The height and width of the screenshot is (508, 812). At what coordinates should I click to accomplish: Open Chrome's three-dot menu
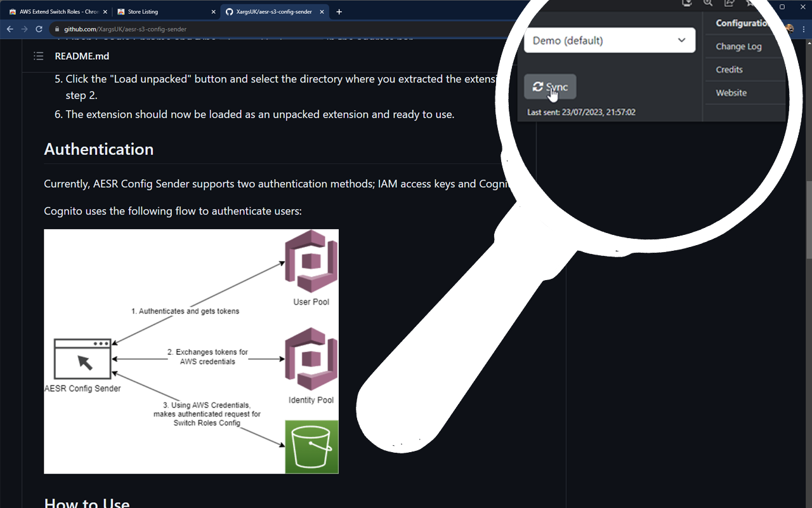[803, 29]
